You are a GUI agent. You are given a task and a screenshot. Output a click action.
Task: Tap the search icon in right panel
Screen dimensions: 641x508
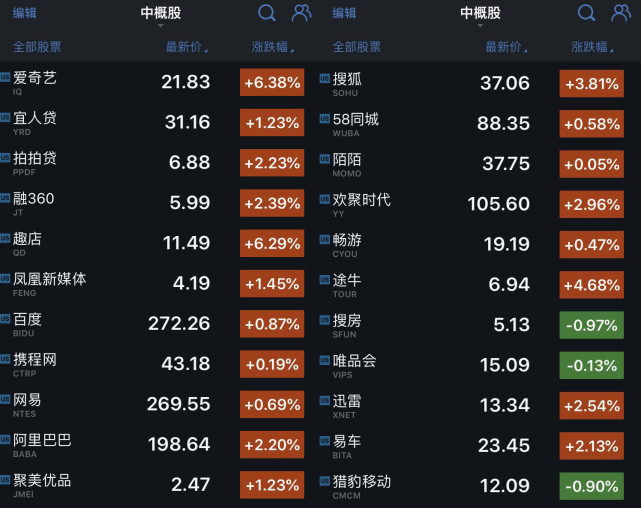click(586, 13)
